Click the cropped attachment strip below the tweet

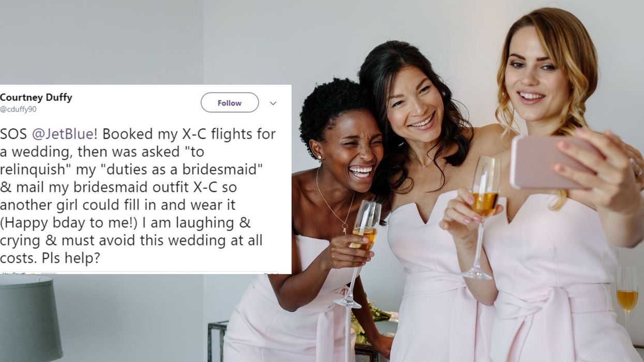145,273
